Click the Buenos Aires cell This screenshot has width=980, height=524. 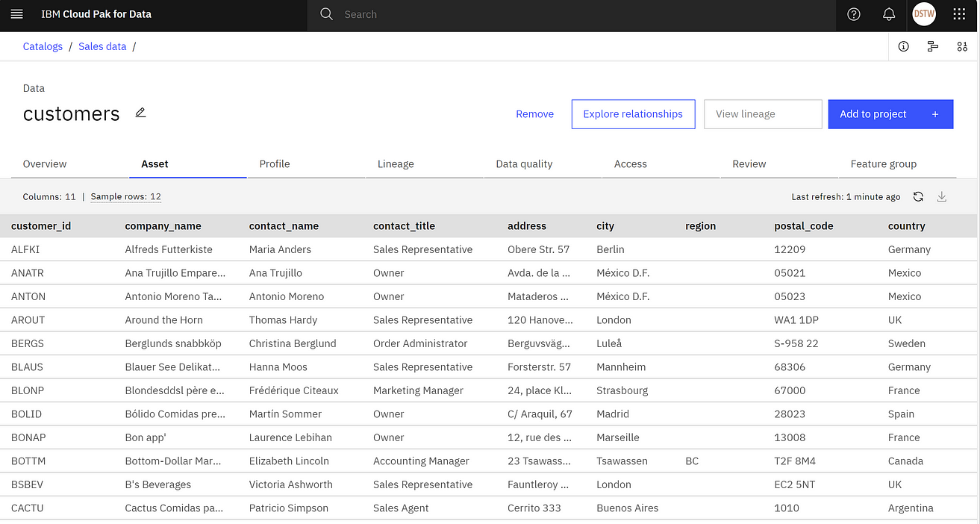(627, 508)
